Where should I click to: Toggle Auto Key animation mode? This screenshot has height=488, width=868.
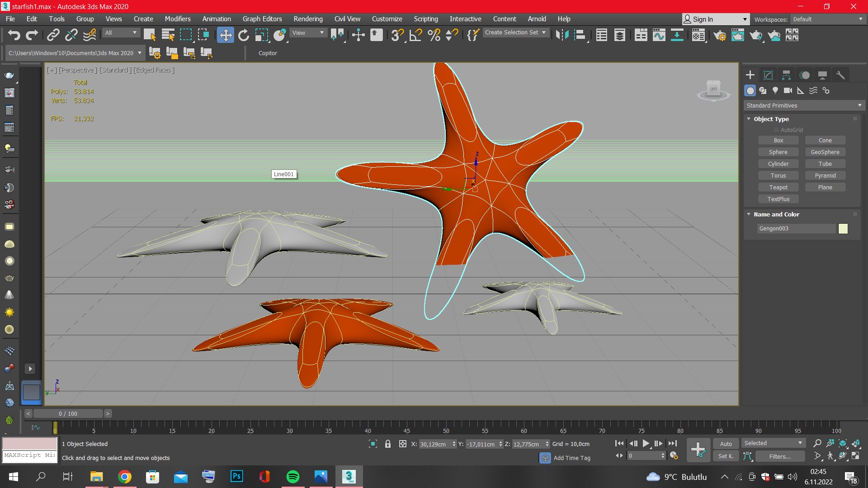tap(726, 444)
